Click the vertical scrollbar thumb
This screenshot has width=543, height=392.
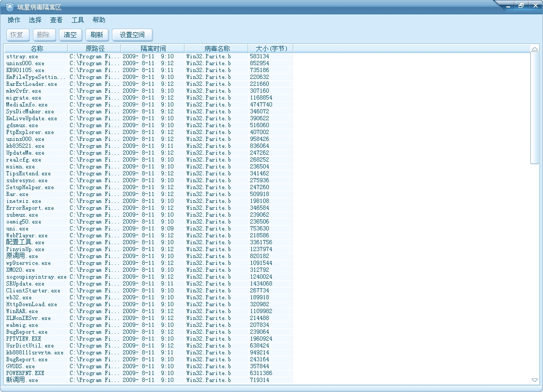coord(535,109)
